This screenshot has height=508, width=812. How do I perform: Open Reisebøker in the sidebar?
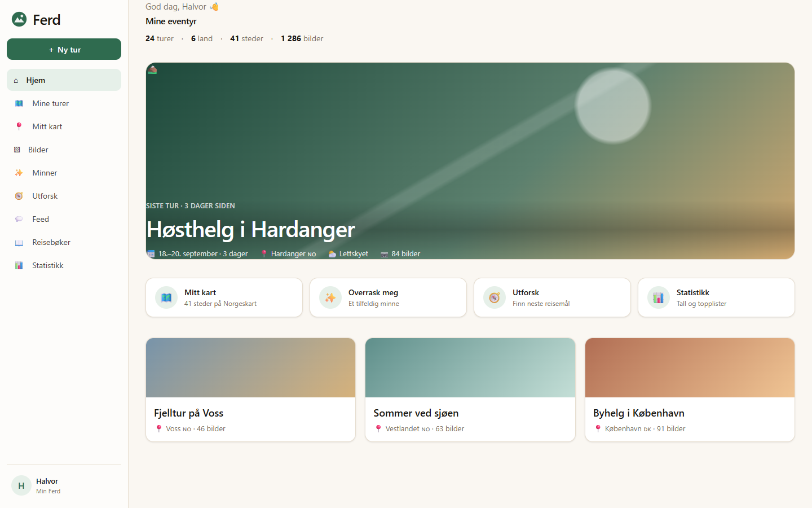[x=64, y=242]
